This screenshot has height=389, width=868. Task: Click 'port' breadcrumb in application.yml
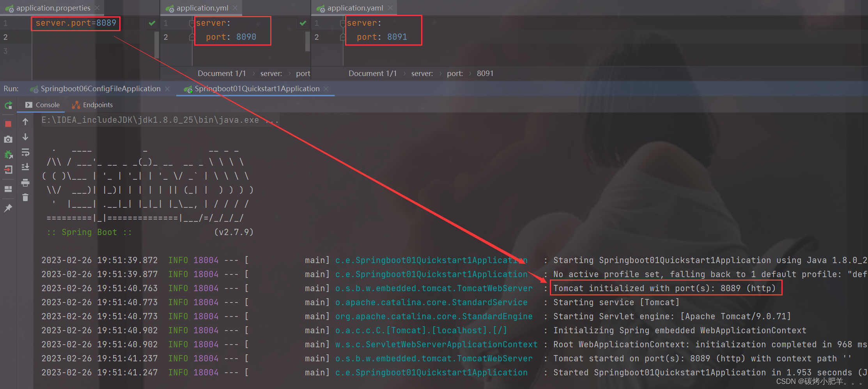303,73
